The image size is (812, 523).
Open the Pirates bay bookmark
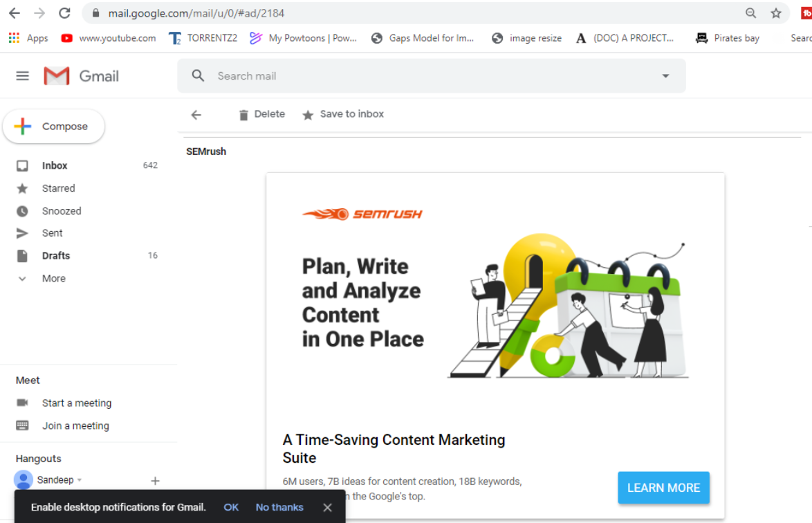click(x=728, y=38)
